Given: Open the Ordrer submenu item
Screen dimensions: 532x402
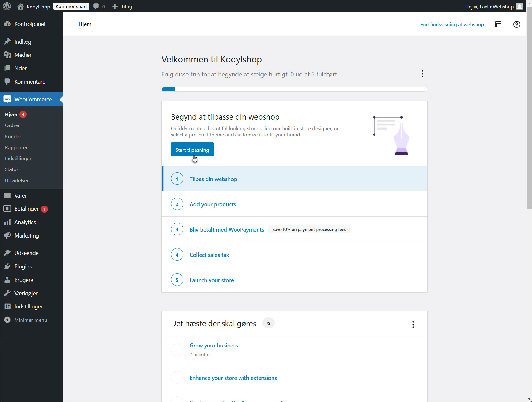Looking at the screenshot, I should (x=12, y=125).
